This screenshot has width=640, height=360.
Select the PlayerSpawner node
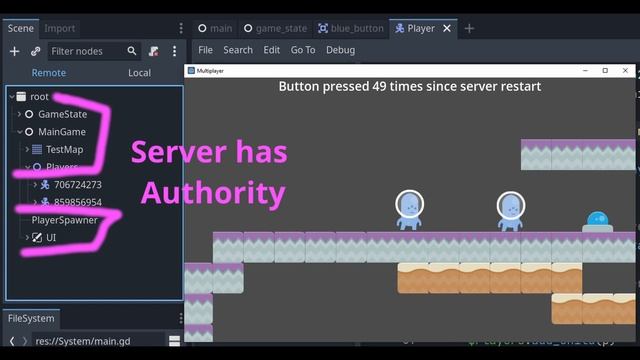tap(64, 220)
